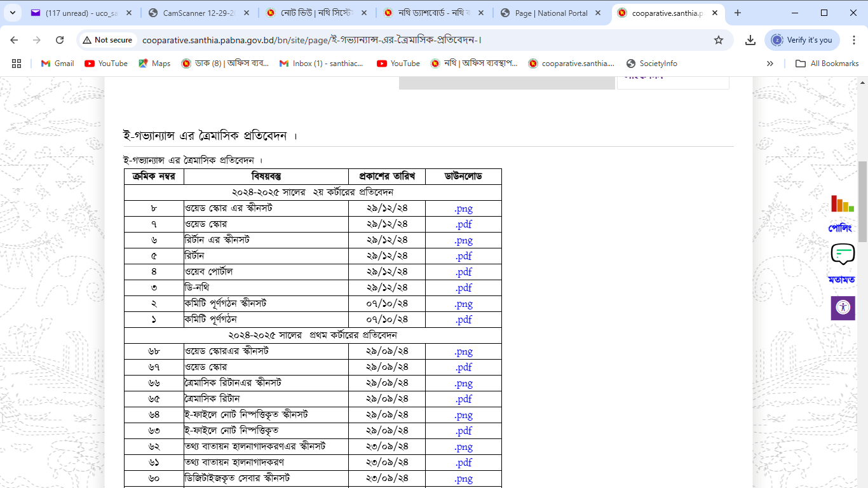Download the .png for row ৮
Viewport: 868px width, 488px height.
[x=463, y=208]
